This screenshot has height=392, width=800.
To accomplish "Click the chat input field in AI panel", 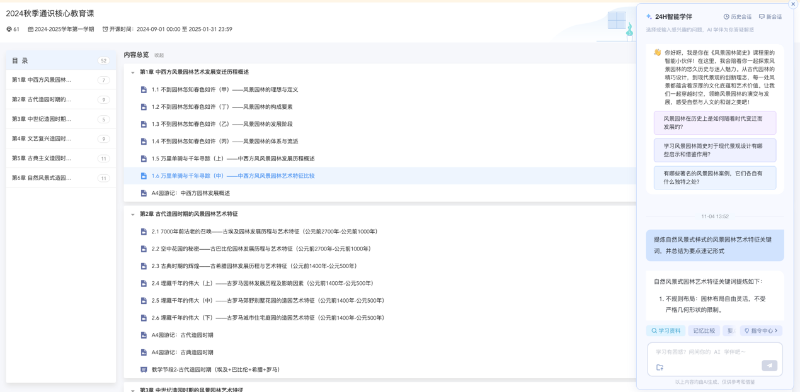I will pos(715,352).
